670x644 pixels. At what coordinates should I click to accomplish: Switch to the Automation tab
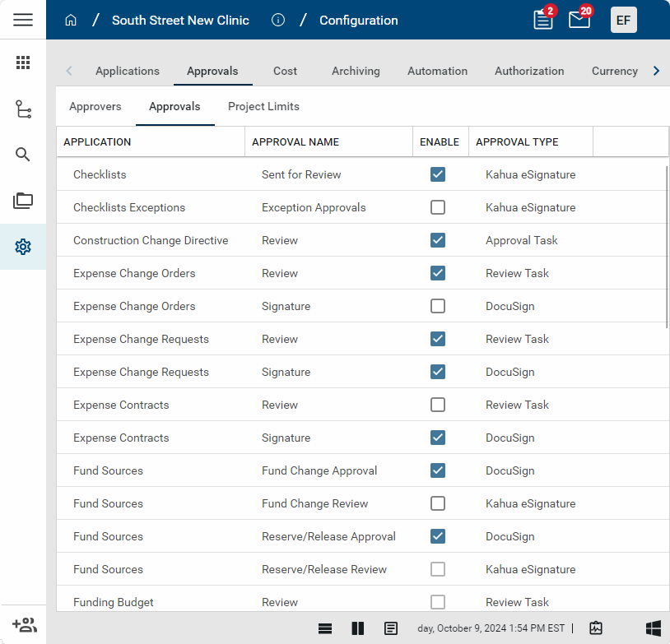[x=437, y=71]
